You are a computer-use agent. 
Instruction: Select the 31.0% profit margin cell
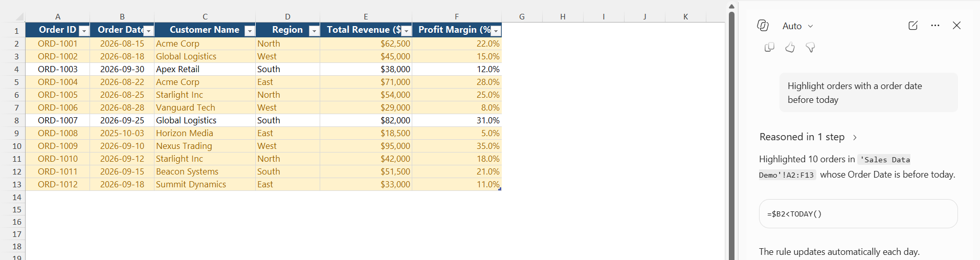(457, 120)
